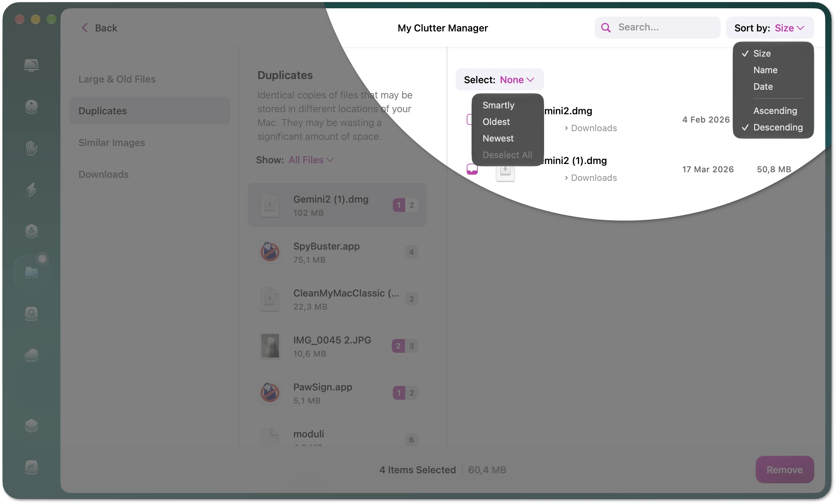Open the Downloads category in left list

103,174
